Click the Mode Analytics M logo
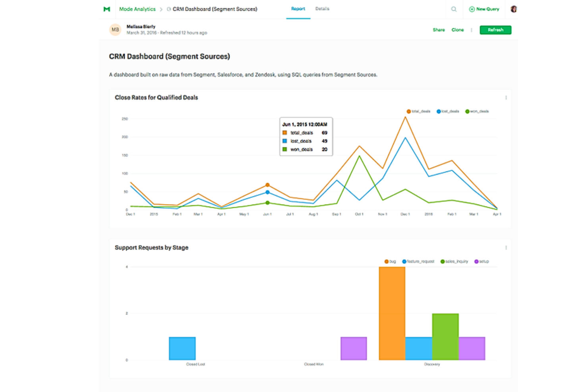 [106, 9]
